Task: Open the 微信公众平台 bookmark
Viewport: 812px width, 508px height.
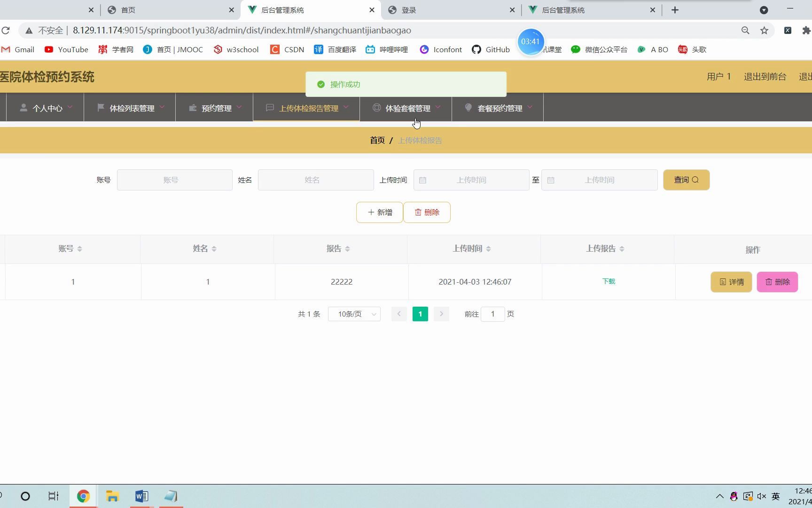Action: coord(599,49)
